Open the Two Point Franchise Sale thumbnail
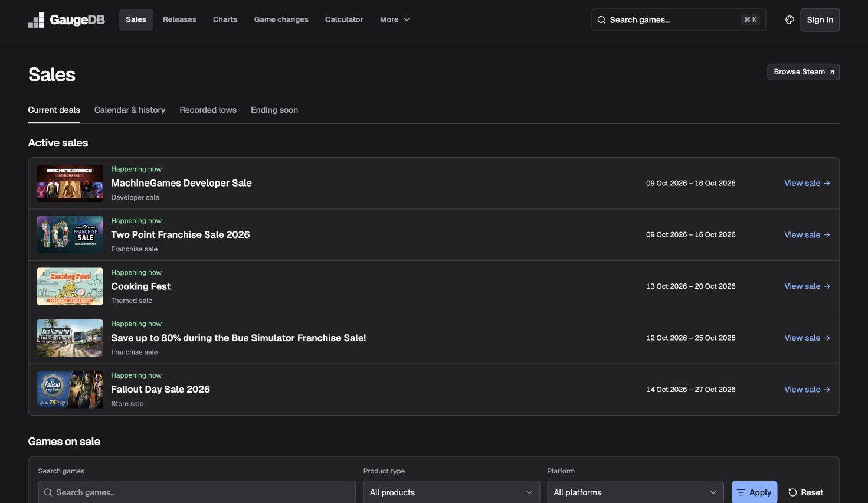This screenshot has width=868, height=503. pyautogui.click(x=70, y=235)
